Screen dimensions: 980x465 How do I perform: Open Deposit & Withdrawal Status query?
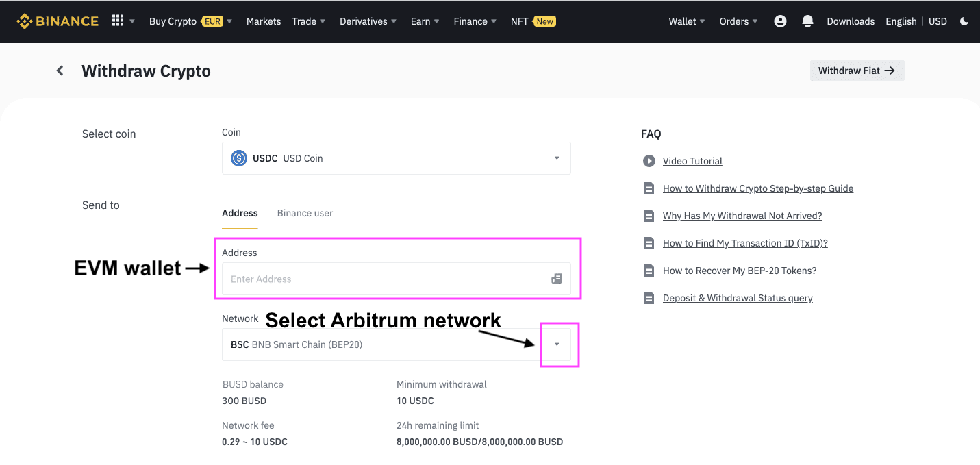[738, 298]
